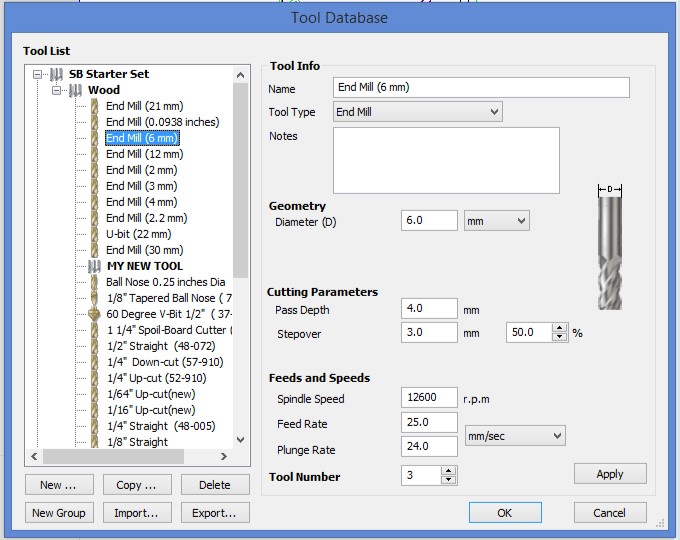
Task: Click the End Mill (21 mm) bit icon
Action: 95,106
